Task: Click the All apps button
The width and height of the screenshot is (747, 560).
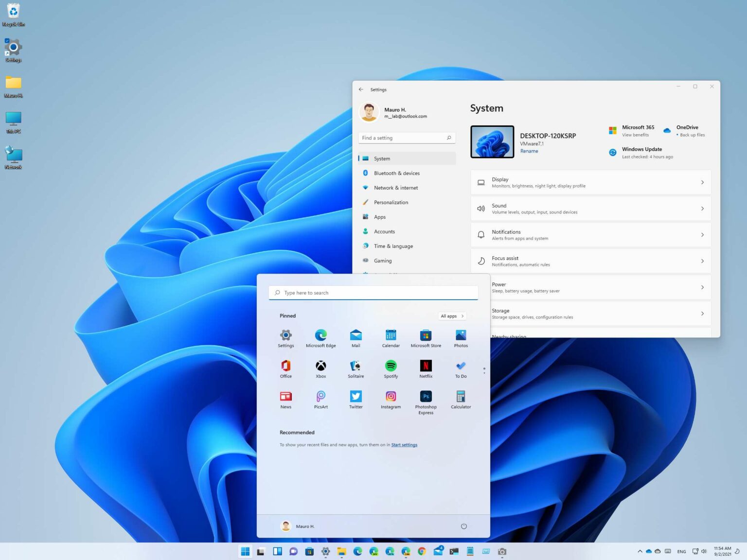Action: click(x=451, y=316)
